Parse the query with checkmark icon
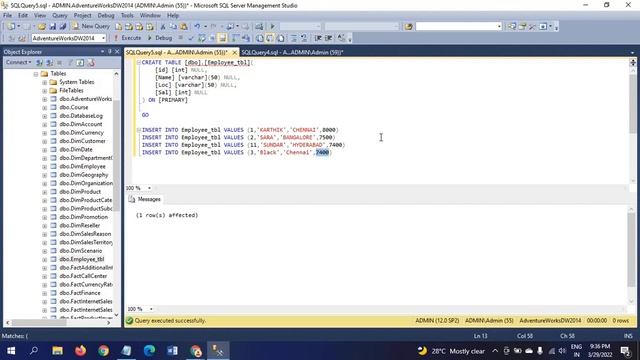640x360 pixels. (x=191, y=38)
